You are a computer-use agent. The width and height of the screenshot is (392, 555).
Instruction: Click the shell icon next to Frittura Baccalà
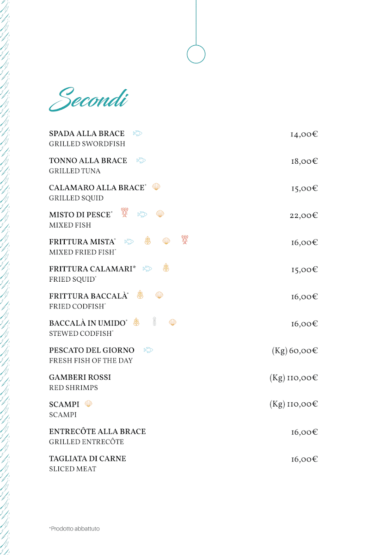coord(159,295)
